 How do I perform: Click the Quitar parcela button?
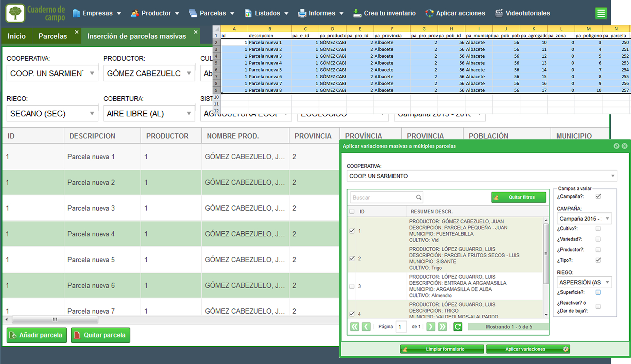101,335
